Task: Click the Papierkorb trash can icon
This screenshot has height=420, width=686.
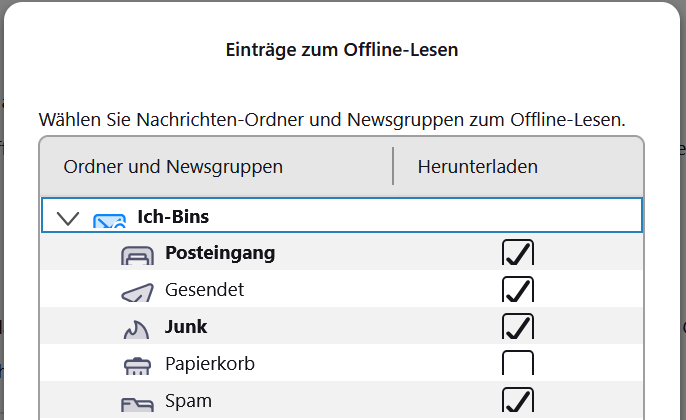Action: click(x=136, y=365)
